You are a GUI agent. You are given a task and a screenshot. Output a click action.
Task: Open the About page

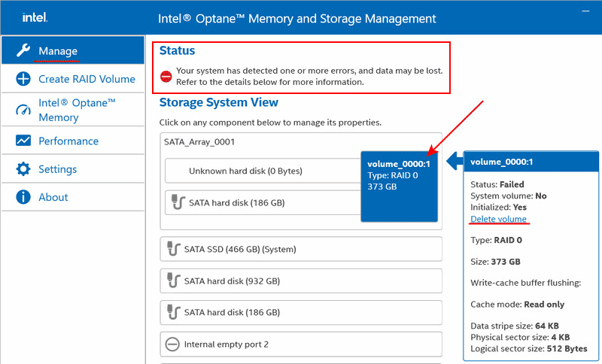(53, 197)
